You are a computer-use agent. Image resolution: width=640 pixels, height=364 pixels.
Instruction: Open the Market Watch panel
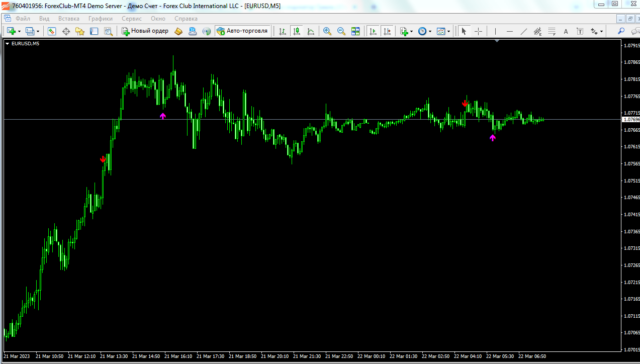point(52,31)
